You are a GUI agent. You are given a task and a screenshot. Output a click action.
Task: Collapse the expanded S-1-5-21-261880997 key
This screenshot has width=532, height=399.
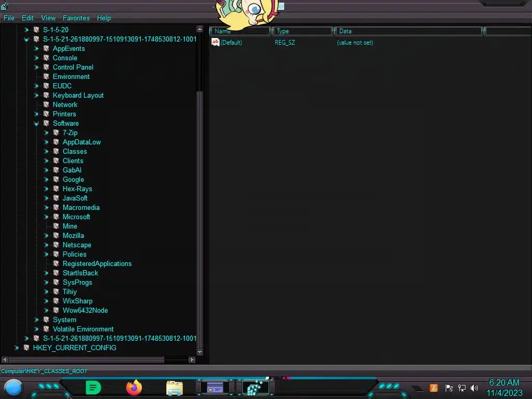[x=26, y=39]
